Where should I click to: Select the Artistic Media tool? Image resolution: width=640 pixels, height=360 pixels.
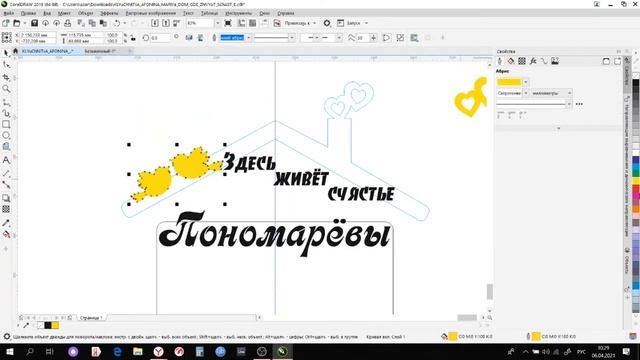coord(6,113)
